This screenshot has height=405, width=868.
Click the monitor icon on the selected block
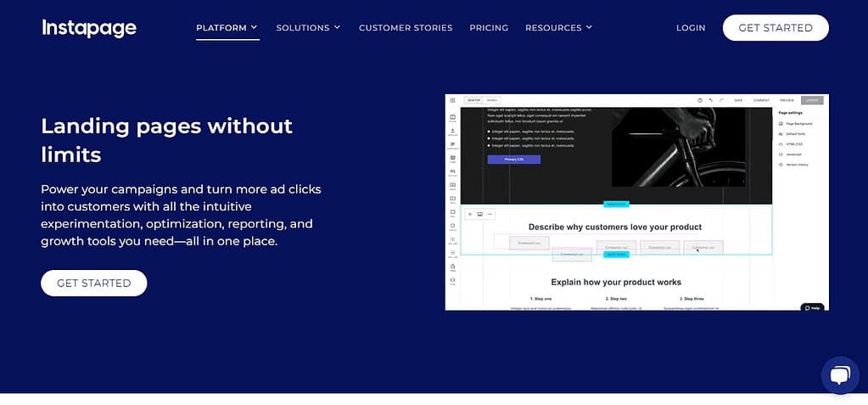coord(480,214)
